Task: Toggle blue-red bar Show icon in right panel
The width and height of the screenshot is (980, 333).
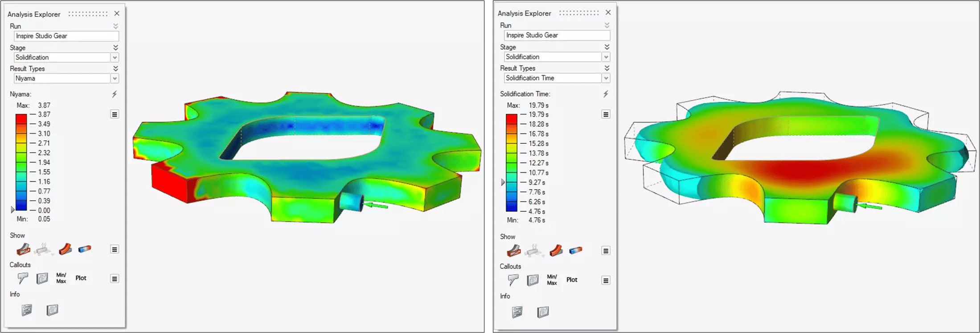Action: [575, 251]
